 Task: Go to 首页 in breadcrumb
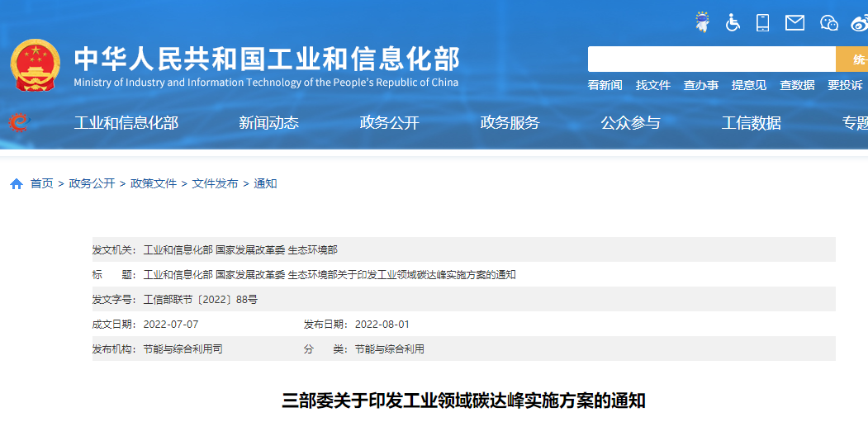click(42, 183)
